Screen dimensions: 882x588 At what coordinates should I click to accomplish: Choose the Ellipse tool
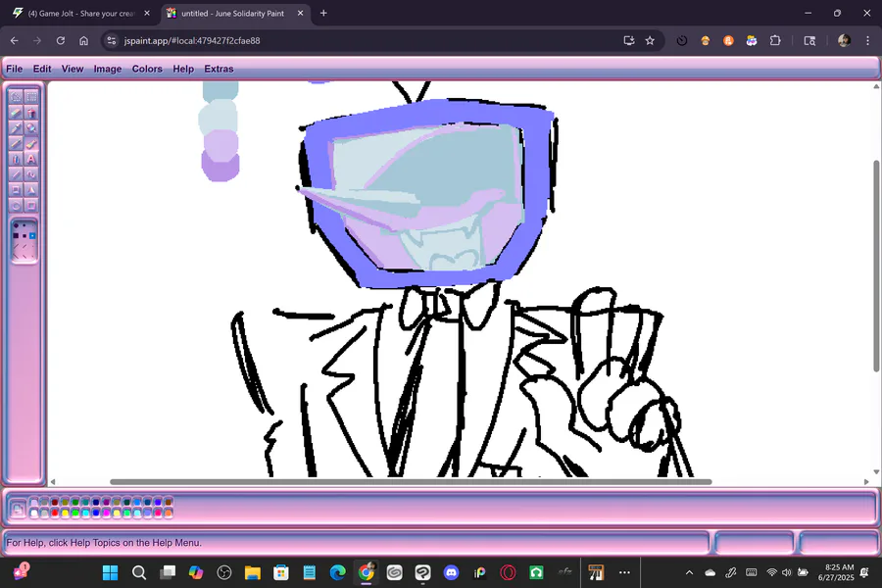point(16,206)
